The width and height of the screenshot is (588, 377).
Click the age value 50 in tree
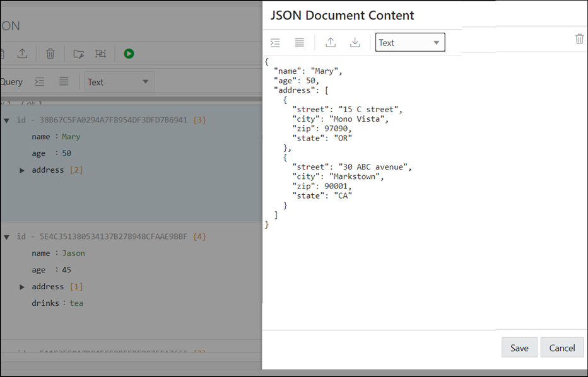(x=66, y=153)
